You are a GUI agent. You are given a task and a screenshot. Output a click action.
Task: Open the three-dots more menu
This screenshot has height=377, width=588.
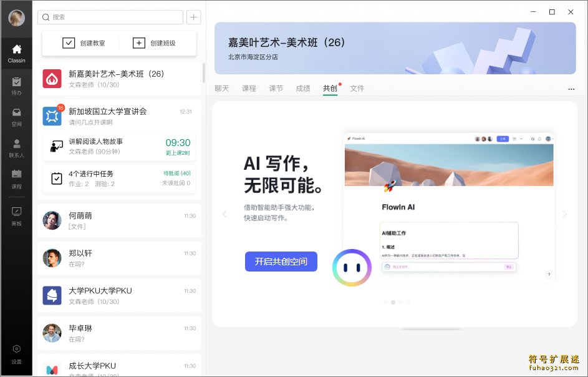[571, 89]
